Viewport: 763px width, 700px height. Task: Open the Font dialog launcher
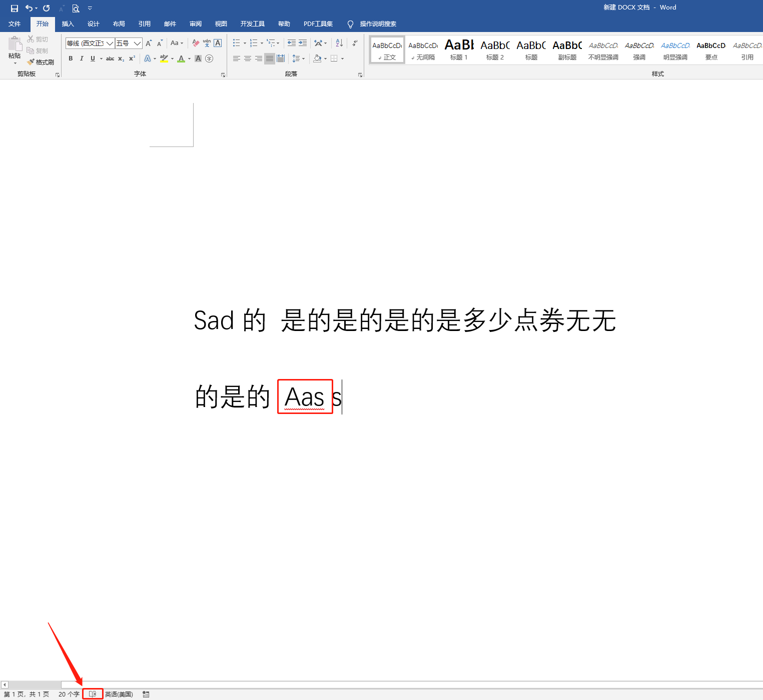coord(223,75)
